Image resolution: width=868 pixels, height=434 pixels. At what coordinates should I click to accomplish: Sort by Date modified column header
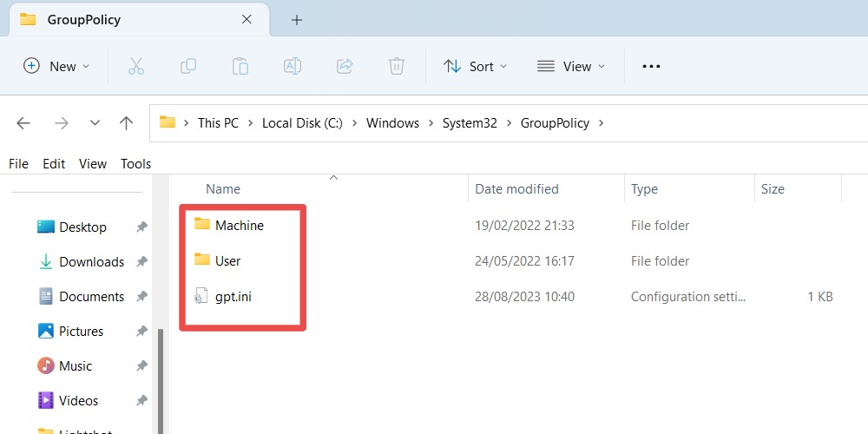(x=516, y=188)
